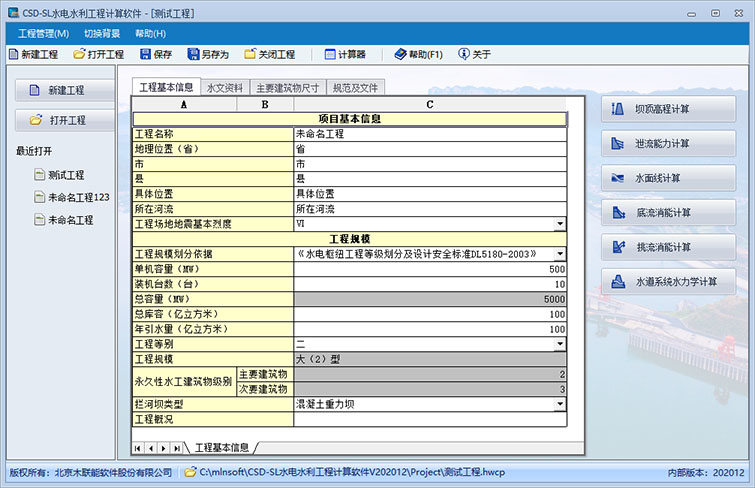Screen dimensions: 755x488
Task: Switch to the 水文资料 tab
Action: 225,88
